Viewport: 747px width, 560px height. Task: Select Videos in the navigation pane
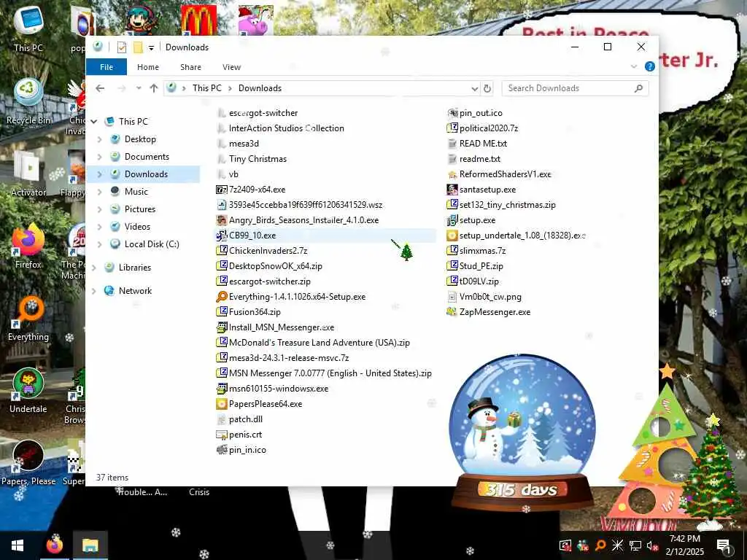pos(137,227)
